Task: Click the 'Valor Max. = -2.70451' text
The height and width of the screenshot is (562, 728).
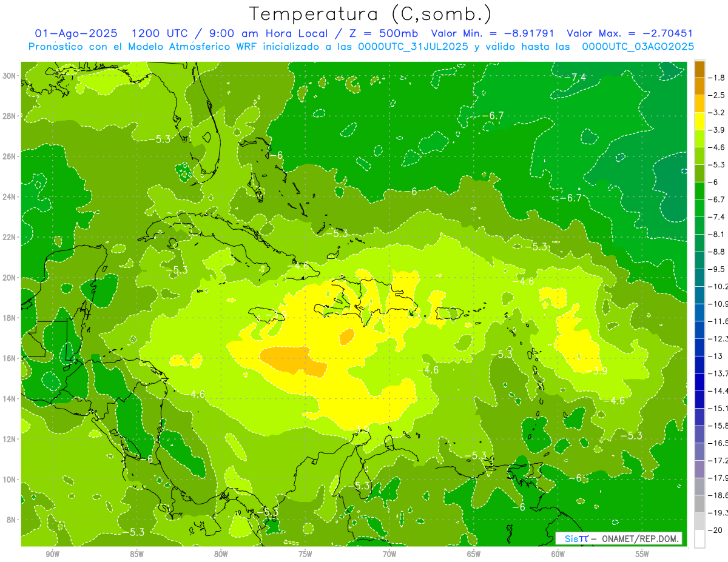Action: pyautogui.click(x=630, y=33)
